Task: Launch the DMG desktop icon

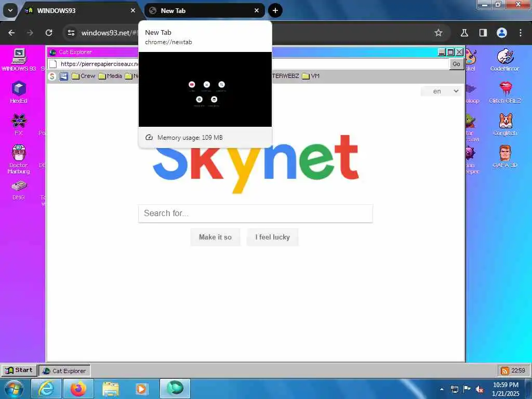Action: pyautogui.click(x=19, y=190)
